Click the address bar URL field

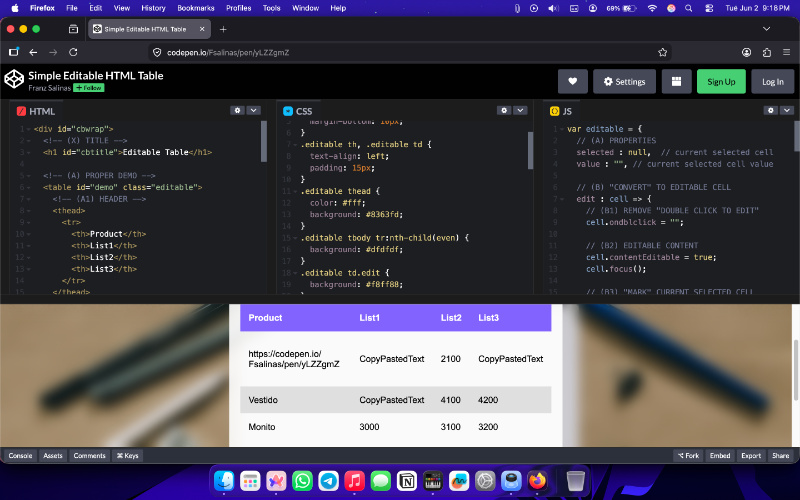coord(408,52)
